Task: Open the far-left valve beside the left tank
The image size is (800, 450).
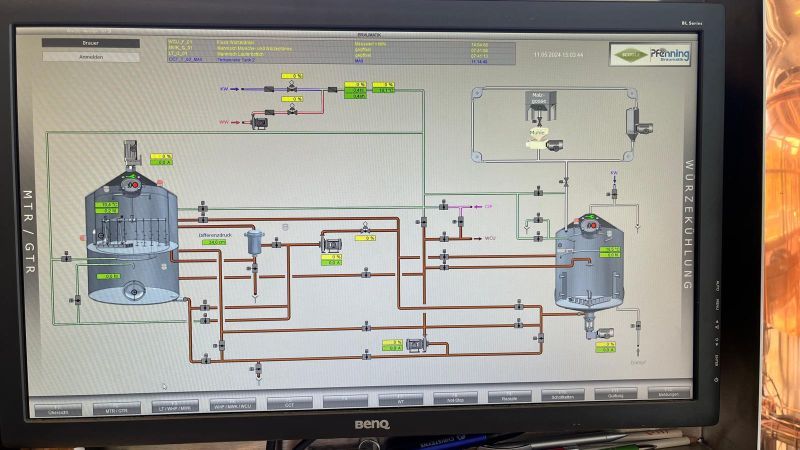Action: [x=66, y=258]
